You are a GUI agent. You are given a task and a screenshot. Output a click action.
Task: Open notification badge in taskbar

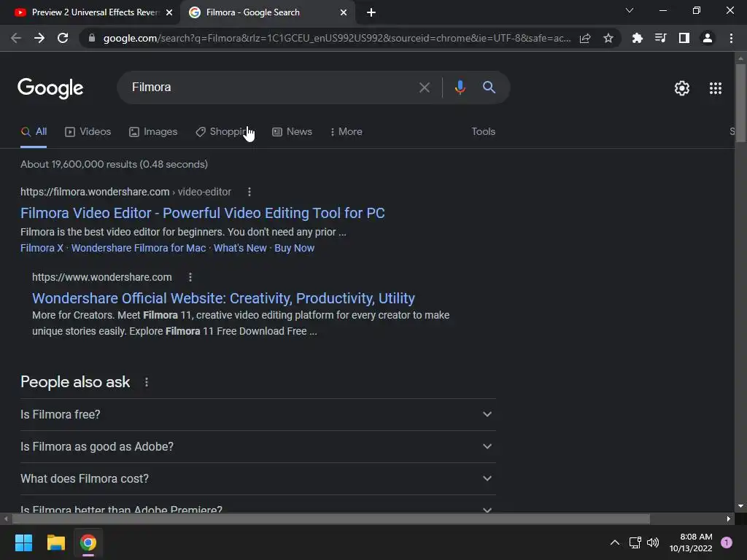click(x=726, y=542)
